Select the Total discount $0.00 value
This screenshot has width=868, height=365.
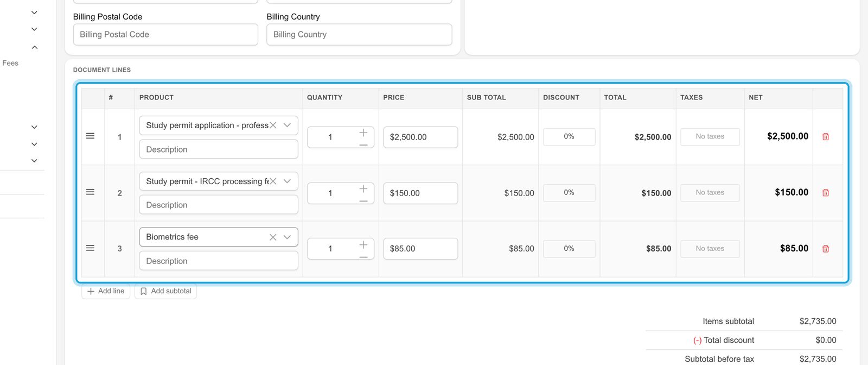[x=826, y=340]
